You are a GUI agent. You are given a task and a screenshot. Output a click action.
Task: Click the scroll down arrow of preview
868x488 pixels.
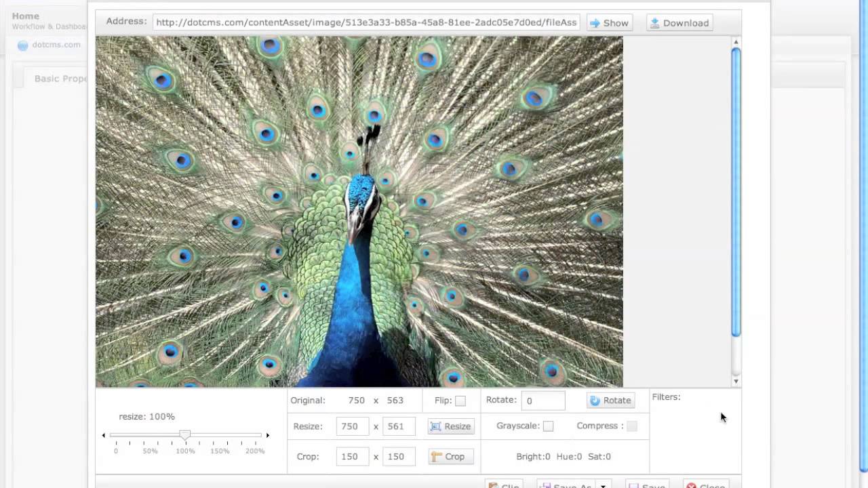(x=736, y=382)
